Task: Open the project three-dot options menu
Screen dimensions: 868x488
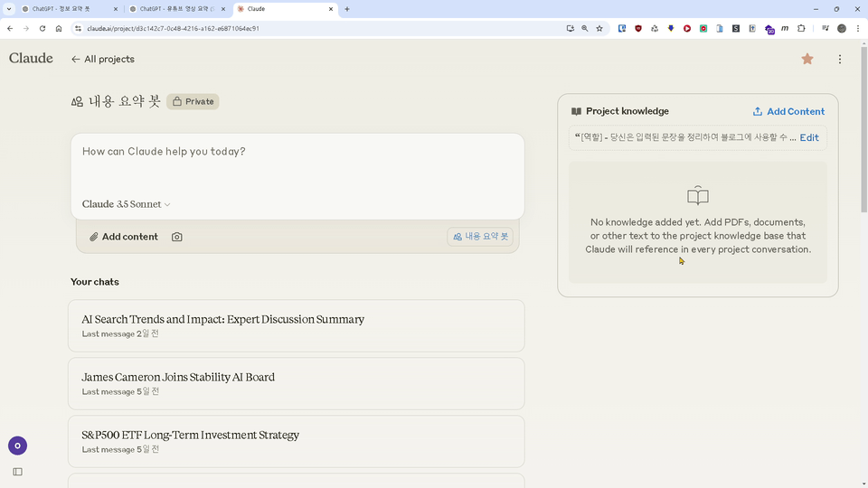Action: click(840, 60)
